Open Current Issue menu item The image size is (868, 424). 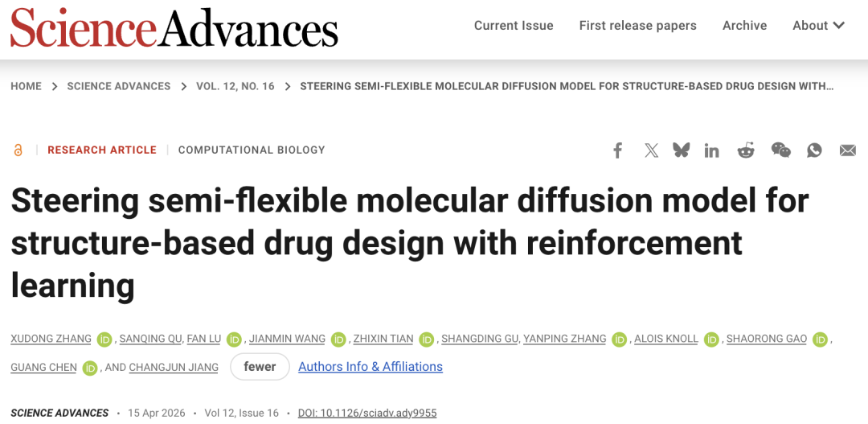point(514,26)
